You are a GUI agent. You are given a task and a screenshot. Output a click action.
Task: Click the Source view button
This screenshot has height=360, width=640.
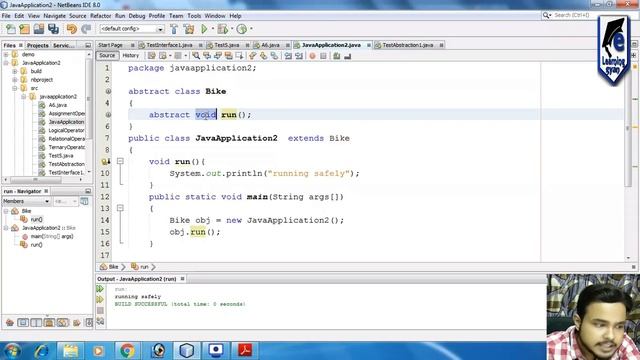click(107, 56)
